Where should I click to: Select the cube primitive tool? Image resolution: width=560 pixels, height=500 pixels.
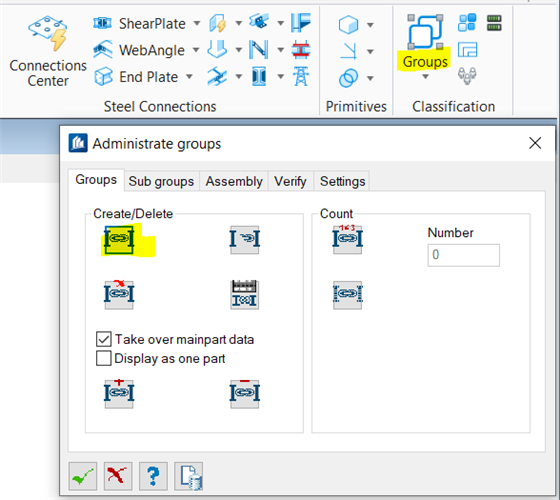pos(348,25)
